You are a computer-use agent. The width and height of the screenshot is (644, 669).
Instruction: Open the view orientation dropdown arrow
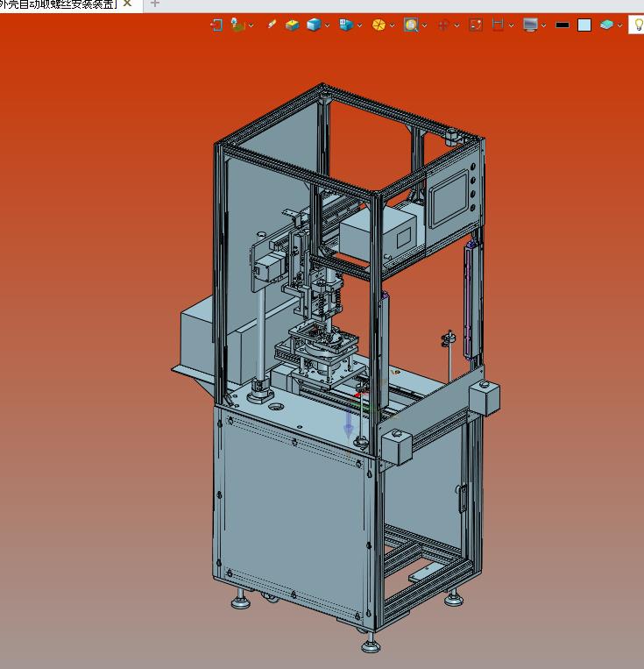pyautogui.click(x=359, y=25)
